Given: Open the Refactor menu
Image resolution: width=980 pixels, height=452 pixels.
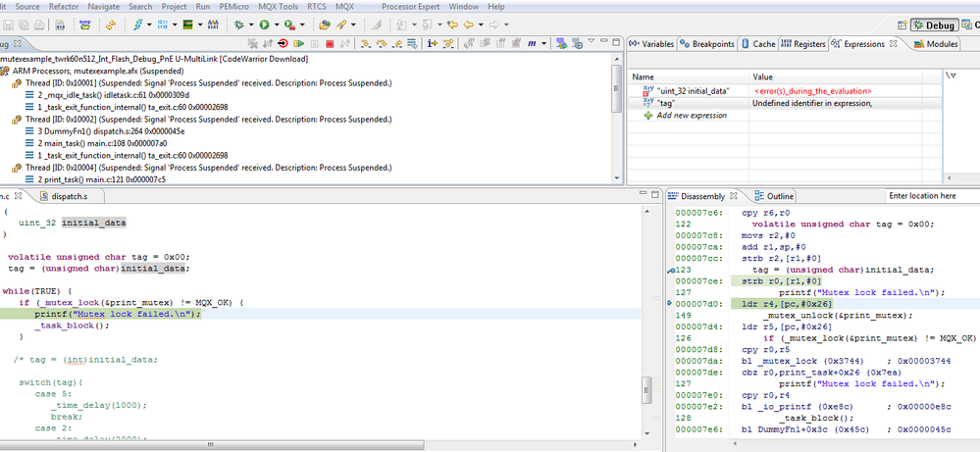Looking at the screenshot, I should [x=64, y=6].
